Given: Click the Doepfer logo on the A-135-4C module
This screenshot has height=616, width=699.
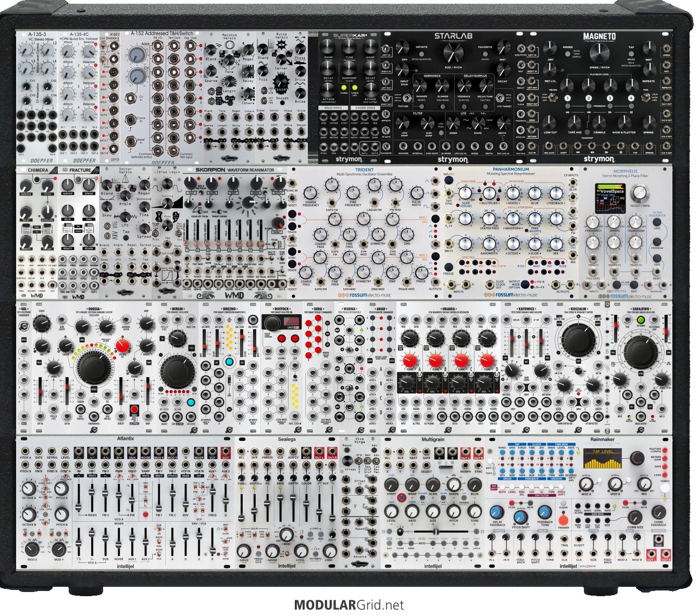Looking at the screenshot, I should pyautogui.click(x=83, y=161).
